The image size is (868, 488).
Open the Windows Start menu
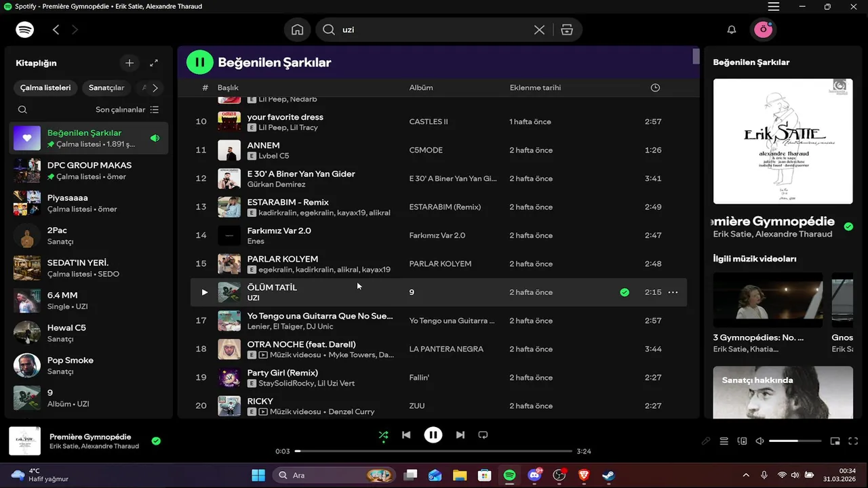258,475
